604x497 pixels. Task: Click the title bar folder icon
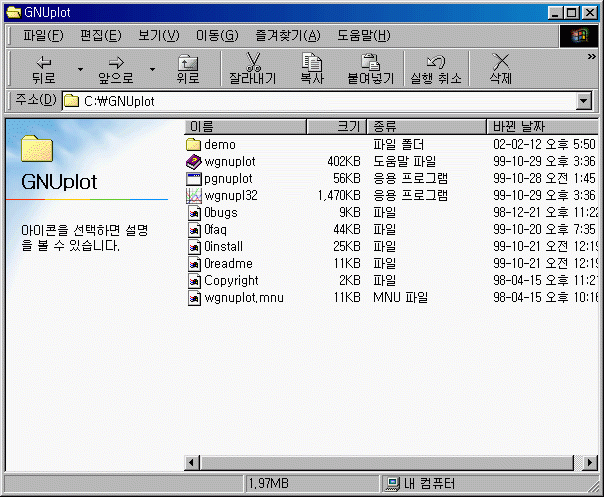(x=13, y=12)
